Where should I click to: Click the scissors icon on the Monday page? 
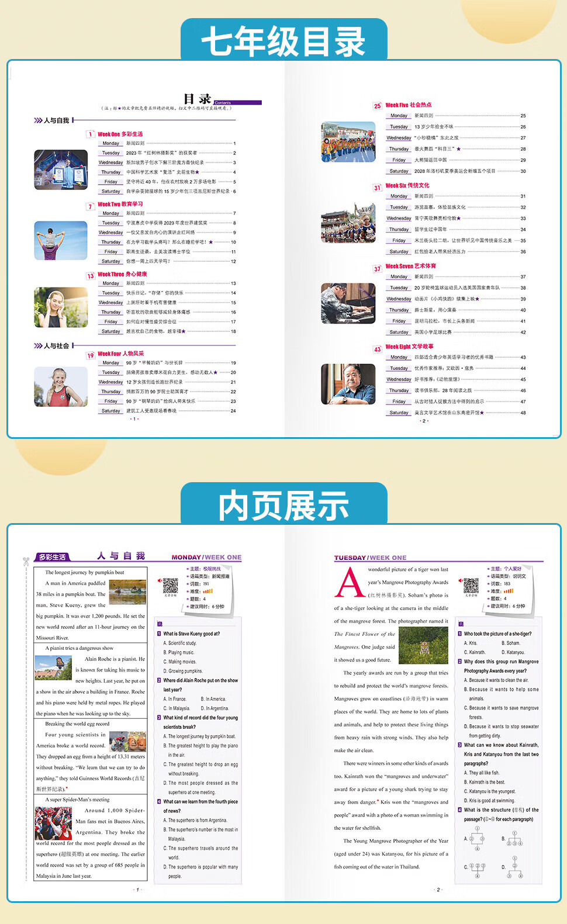click(x=26, y=562)
